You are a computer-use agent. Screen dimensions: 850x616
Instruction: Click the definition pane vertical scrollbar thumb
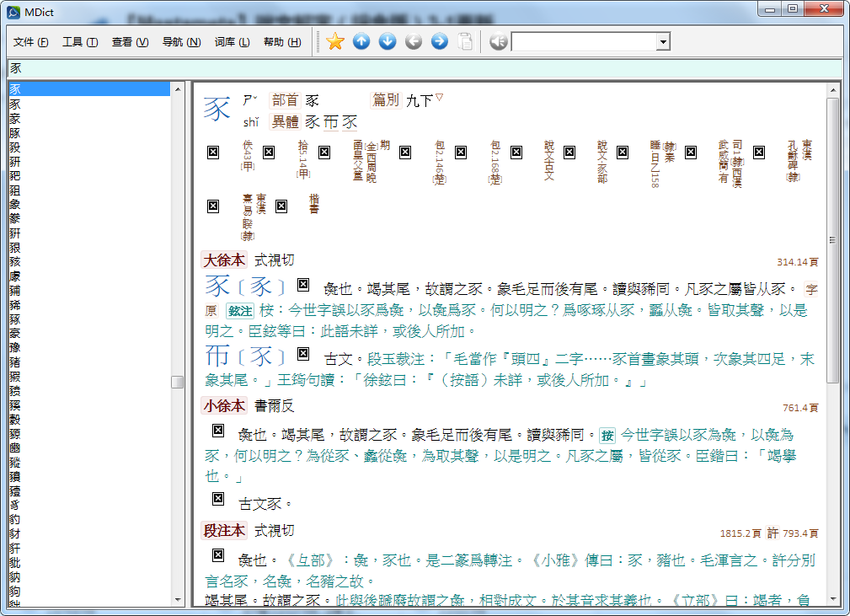(832, 240)
